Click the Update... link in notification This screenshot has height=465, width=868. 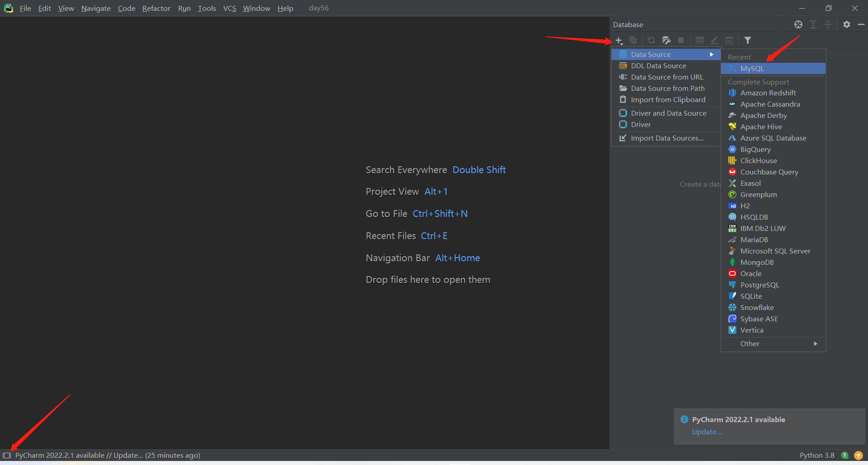coord(707,432)
